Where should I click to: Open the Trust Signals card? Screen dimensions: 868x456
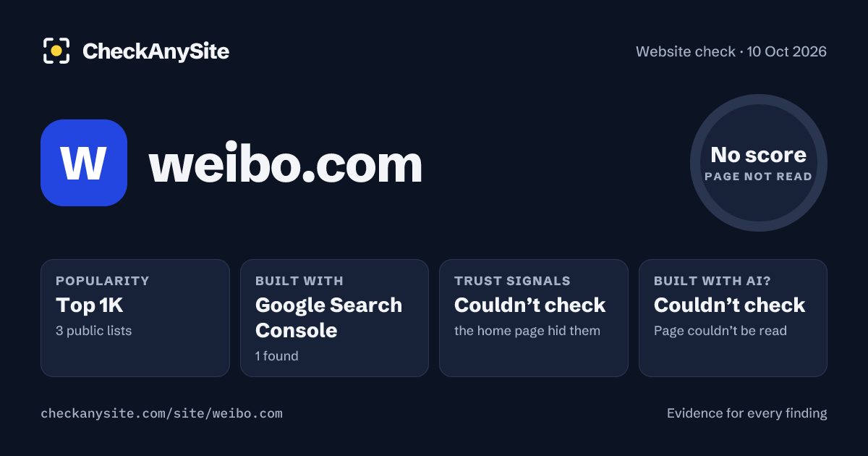(534, 318)
